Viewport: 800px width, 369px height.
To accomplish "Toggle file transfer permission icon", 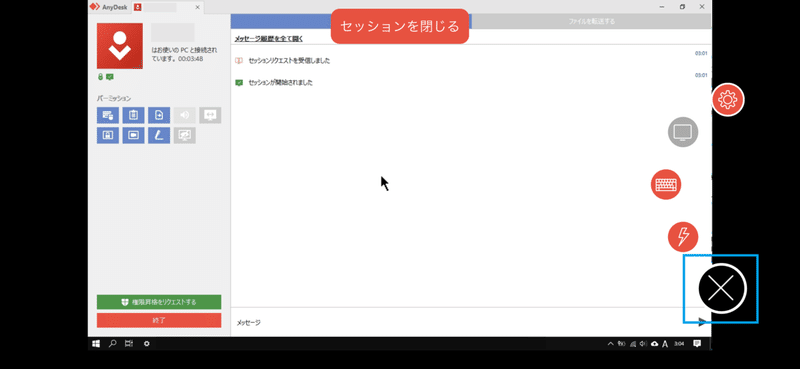I will [x=159, y=115].
